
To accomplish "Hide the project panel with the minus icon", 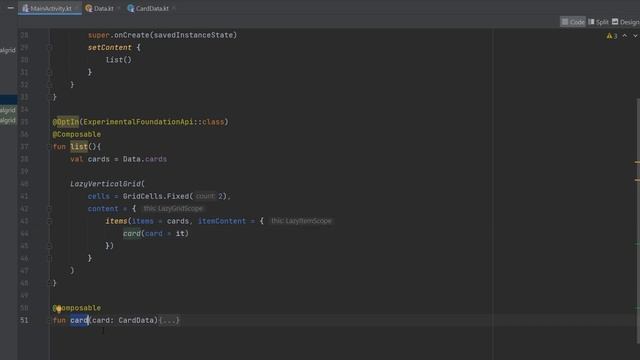I will pos(11,8).
